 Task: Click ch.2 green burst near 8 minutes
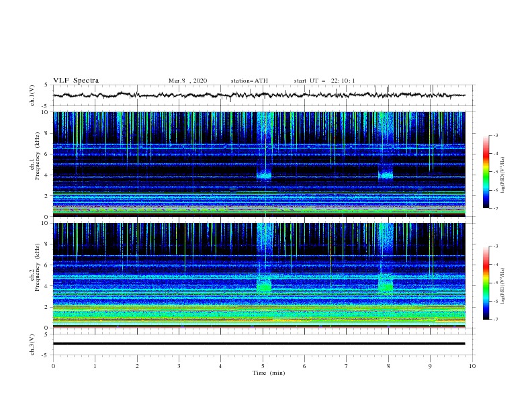tap(386, 287)
